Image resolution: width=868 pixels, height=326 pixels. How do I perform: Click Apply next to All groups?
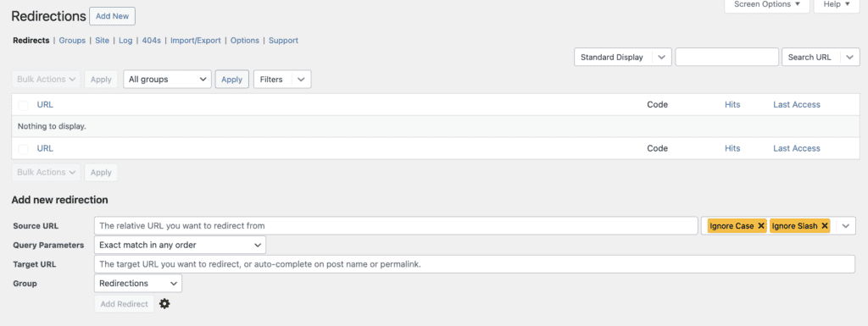click(x=232, y=79)
